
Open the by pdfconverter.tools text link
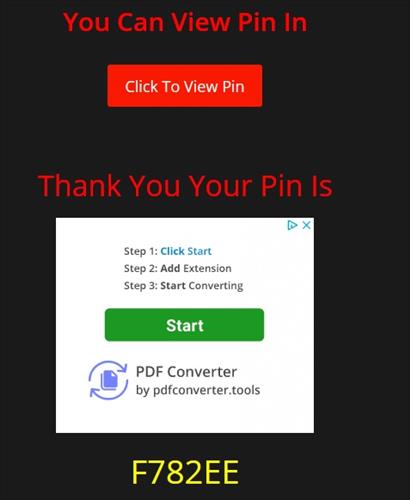[198, 390]
